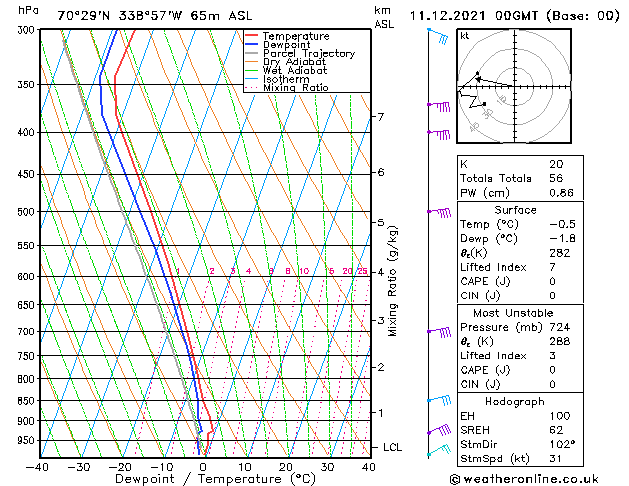
Task: Click the 500 hPa pressure axis label
Action: [x=27, y=212]
